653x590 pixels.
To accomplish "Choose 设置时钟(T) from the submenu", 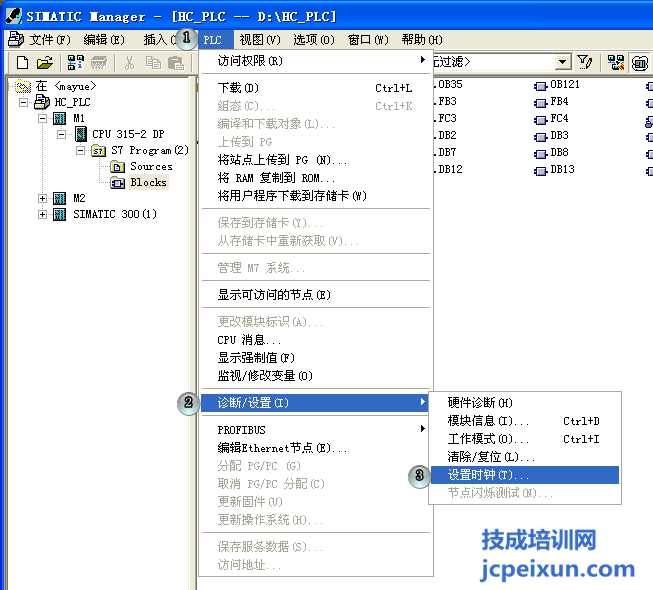I will [x=525, y=475].
